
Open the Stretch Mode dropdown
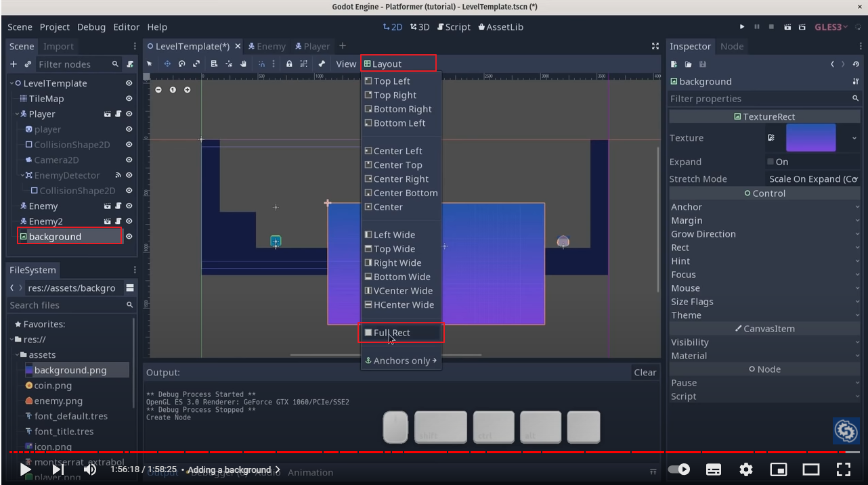click(815, 179)
